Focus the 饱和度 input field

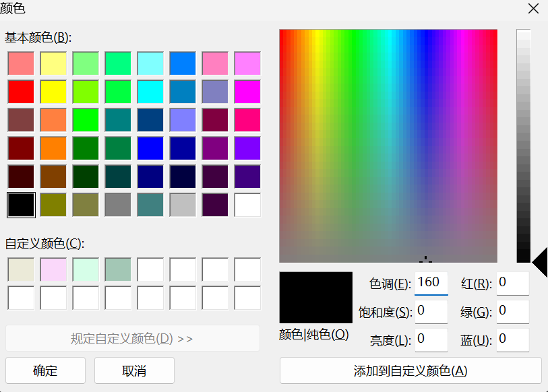coord(431,311)
